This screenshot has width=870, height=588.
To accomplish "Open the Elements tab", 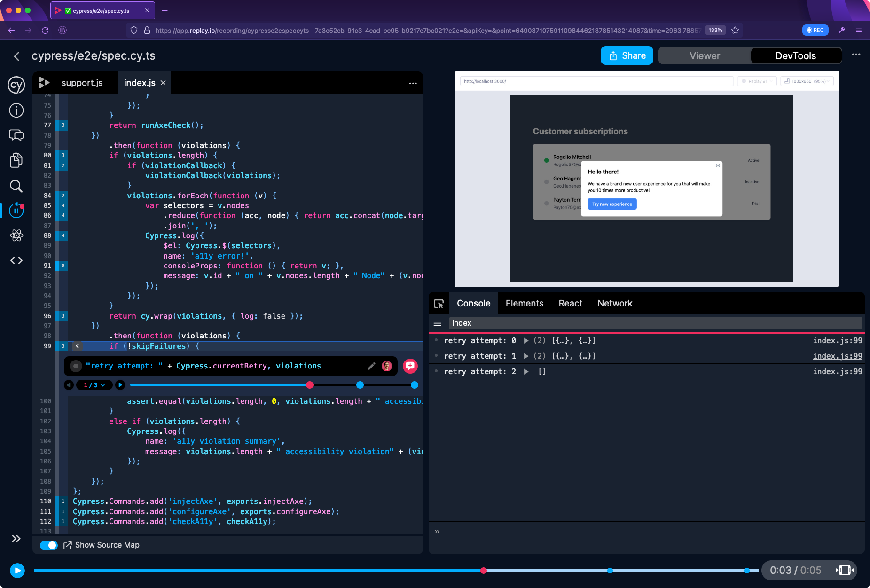I will pos(525,304).
